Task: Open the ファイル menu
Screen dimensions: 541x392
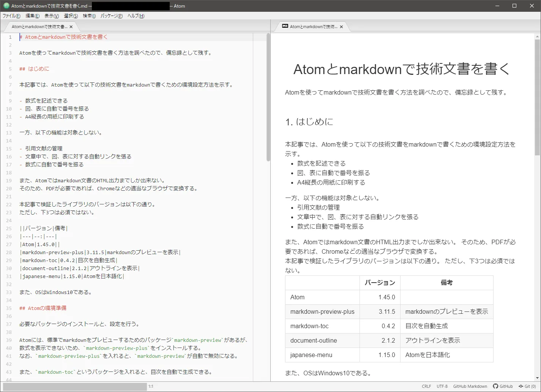Action: click(x=11, y=16)
